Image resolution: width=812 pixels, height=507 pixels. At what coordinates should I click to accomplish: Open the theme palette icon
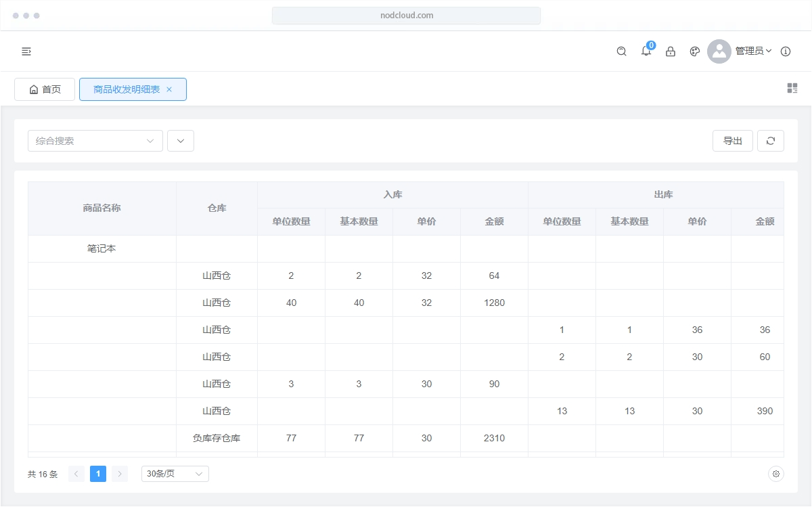pos(694,51)
